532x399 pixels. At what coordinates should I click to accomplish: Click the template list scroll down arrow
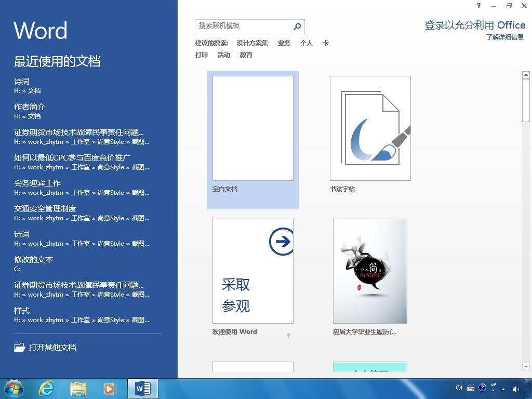526,366
